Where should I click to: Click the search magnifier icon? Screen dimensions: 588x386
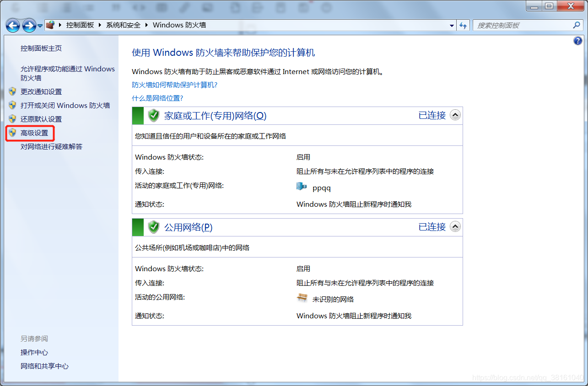click(x=577, y=26)
